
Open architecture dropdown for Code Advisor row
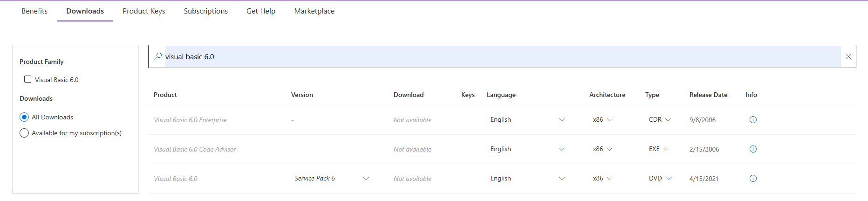[609, 149]
